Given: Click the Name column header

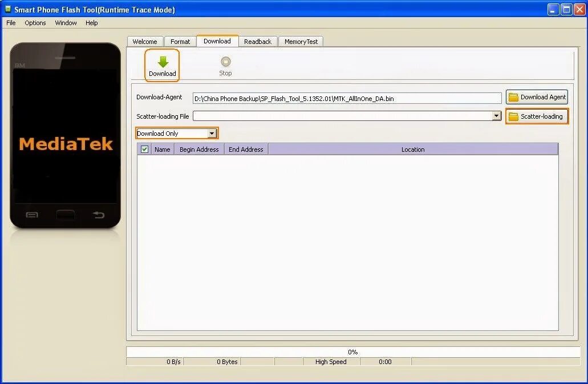Looking at the screenshot, I should pos(163,149).
